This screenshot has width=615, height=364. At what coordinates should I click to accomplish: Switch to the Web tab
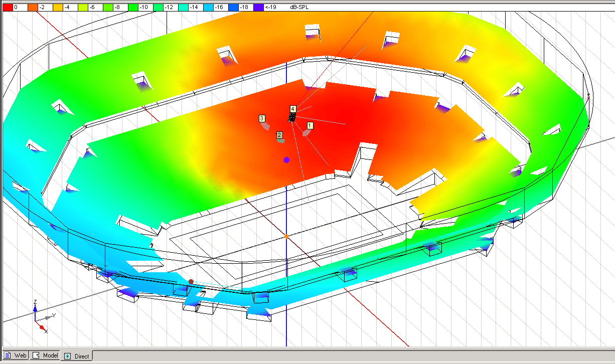pyautogui.click(x=16, y=355)
